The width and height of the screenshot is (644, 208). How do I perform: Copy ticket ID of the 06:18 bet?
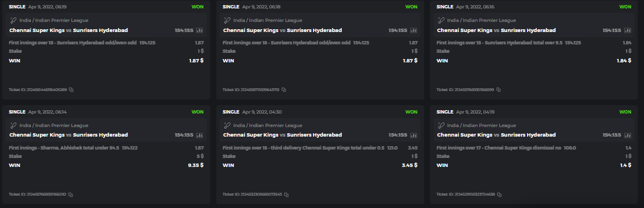(x=284, y=89)
